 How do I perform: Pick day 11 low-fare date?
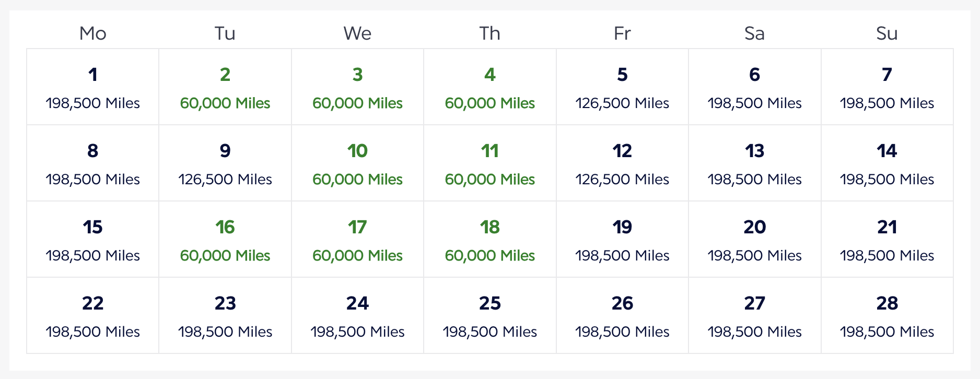pyautogui.click(x=490, y=163)
